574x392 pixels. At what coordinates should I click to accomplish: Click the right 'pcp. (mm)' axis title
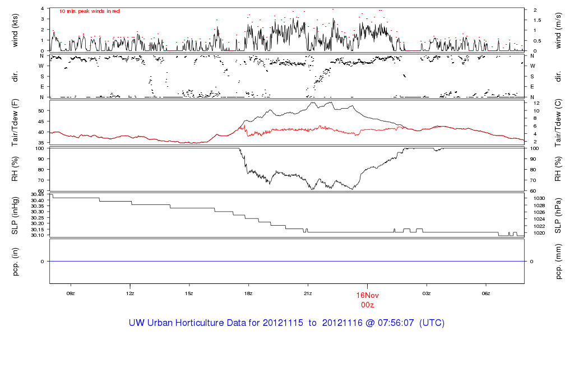point(558,262)
